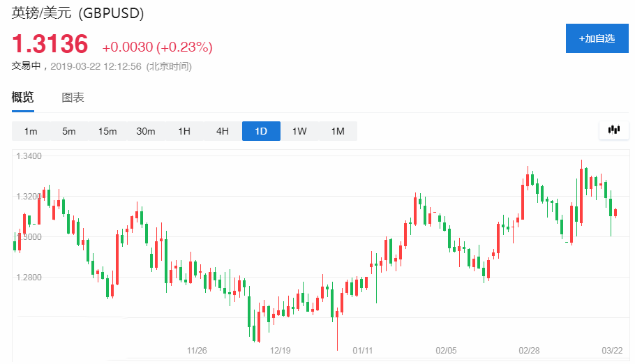
Task: Select the 4H timeframe
Action: [x=223, y=131]
